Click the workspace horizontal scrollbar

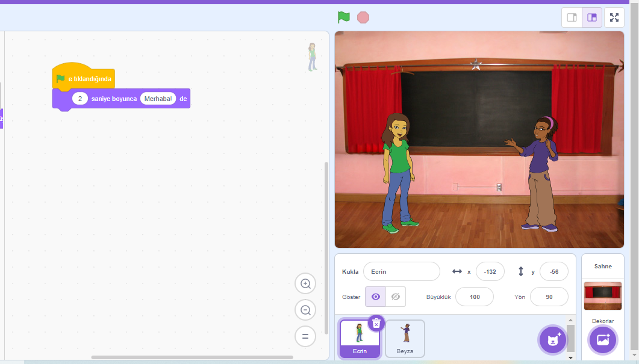point(192,357)
